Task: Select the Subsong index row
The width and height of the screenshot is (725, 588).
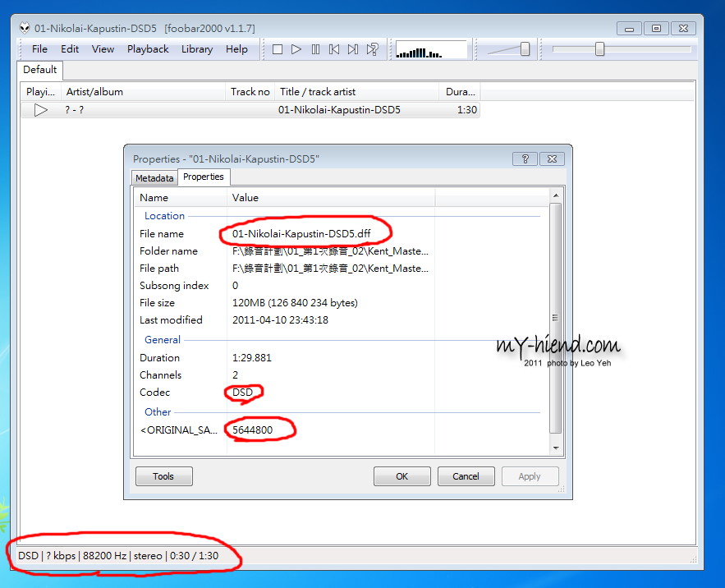Action: [284, 286]
